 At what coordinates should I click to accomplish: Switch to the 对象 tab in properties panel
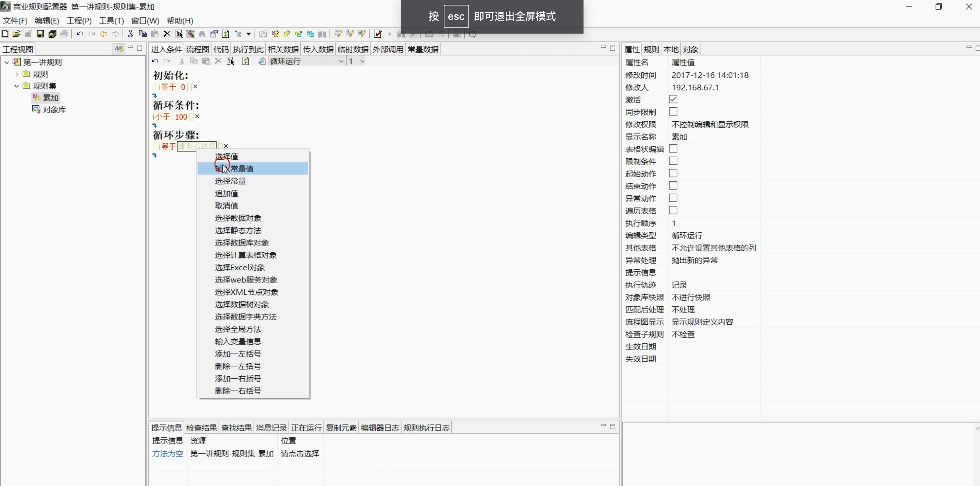pos(690,49)
